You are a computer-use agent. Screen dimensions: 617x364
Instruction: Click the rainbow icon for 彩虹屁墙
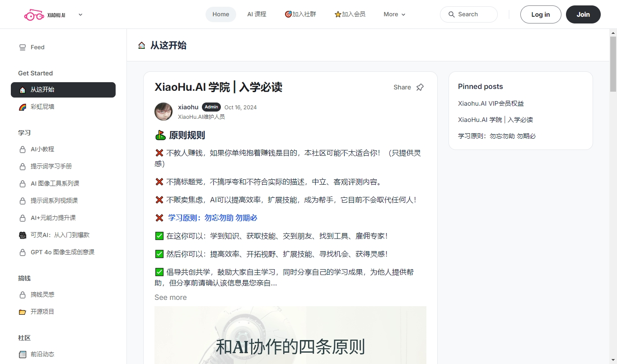[23, 107]
